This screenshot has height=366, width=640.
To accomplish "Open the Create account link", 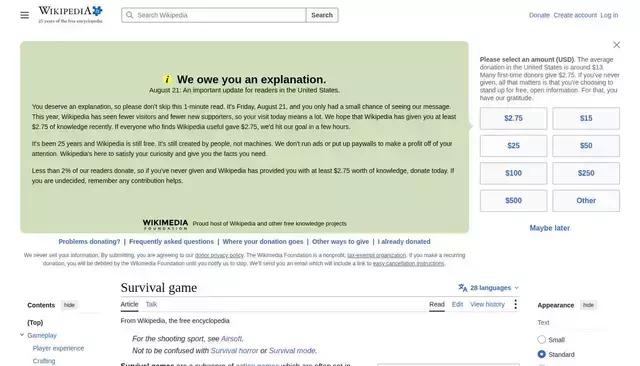I will coord(575,15).
